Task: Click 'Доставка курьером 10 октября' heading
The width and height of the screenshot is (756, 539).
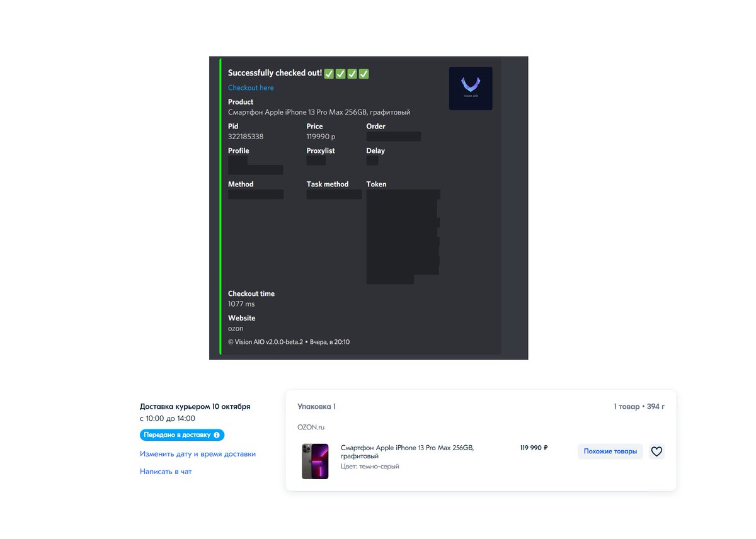Action: click(195, 407)
